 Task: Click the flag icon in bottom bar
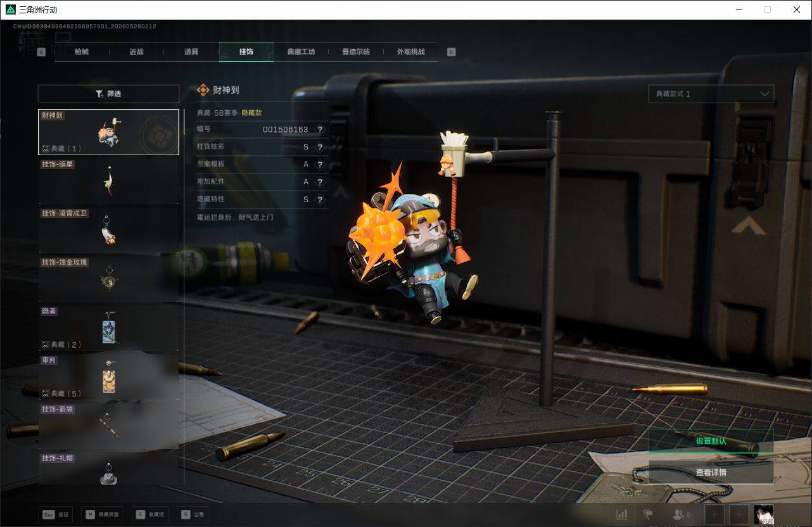(647, 515)
